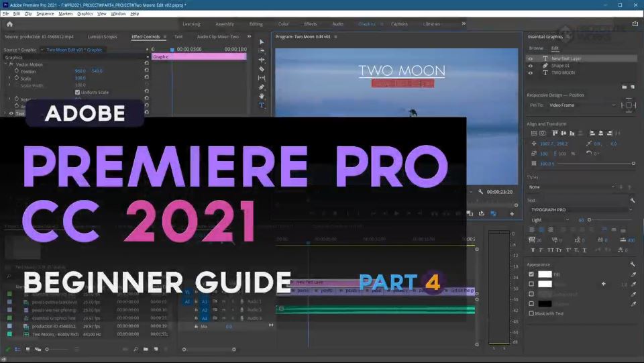This screenshot has height=363, width=644.
Task: Click Create Group folder icon in Essential Graphics
Action: [625, 87]
